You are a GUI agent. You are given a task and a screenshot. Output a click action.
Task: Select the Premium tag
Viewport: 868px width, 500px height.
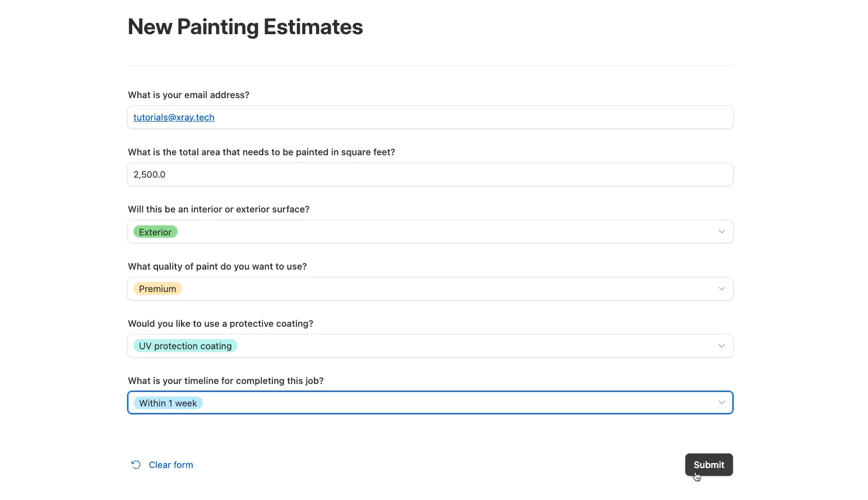tap(157, 289)
